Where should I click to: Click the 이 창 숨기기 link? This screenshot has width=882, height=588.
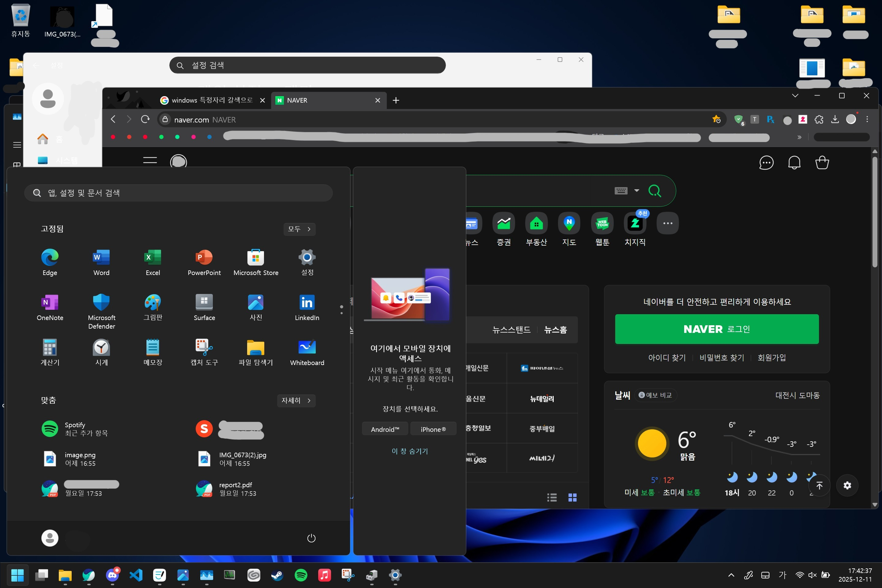pos(409,451)
